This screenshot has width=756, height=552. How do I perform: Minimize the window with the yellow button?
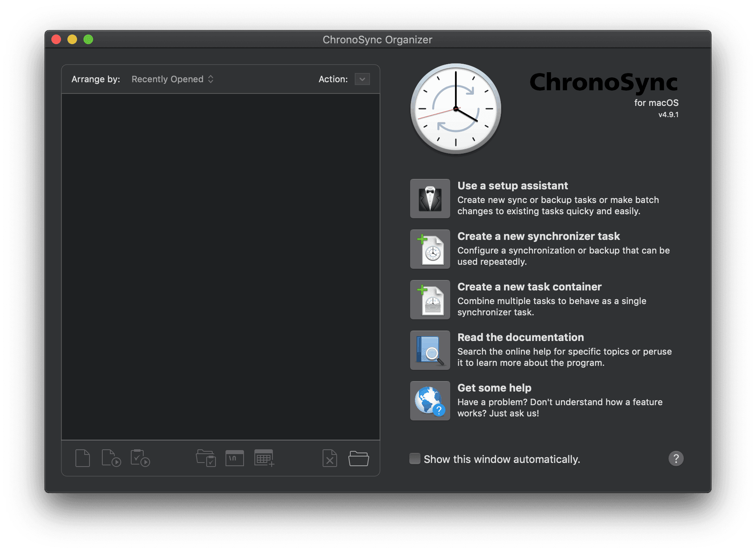(72, 39)
